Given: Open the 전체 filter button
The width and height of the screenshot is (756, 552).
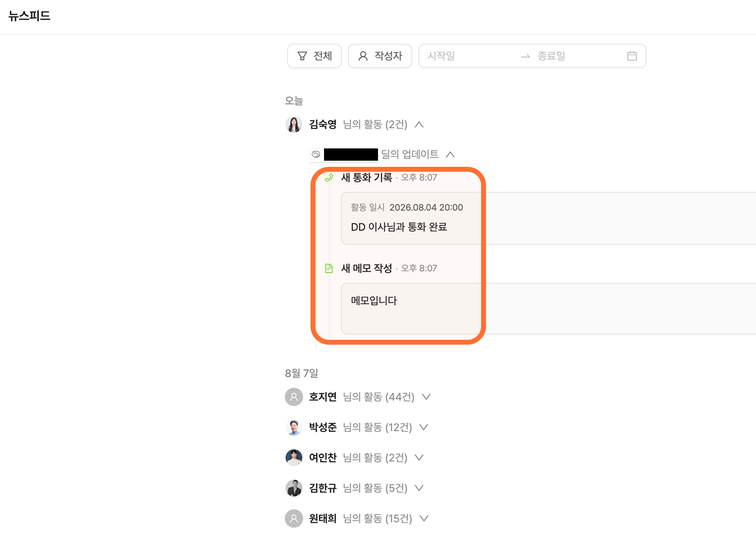Looking at the screenshot, I should pyautogui.click(x=314, y=56).
